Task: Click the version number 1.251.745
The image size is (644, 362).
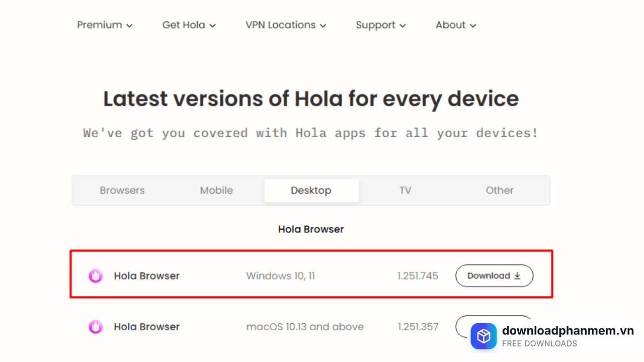Action: tap(418, 276)
